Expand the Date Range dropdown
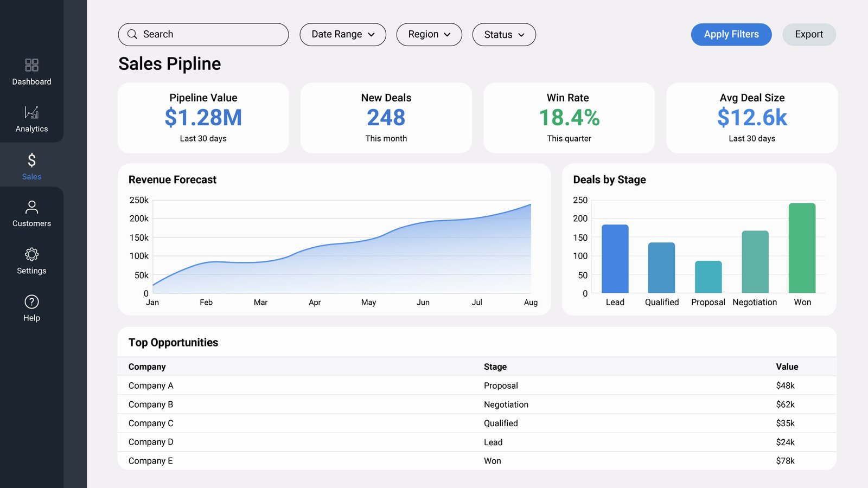Viewport: 868px width, 488px height. (343, 34)
